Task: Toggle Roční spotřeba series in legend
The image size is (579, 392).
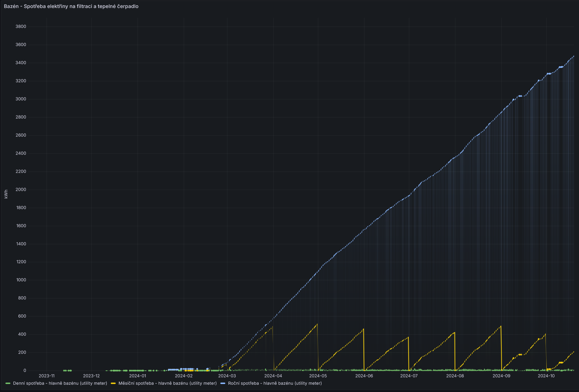Action: click(275, 383)
